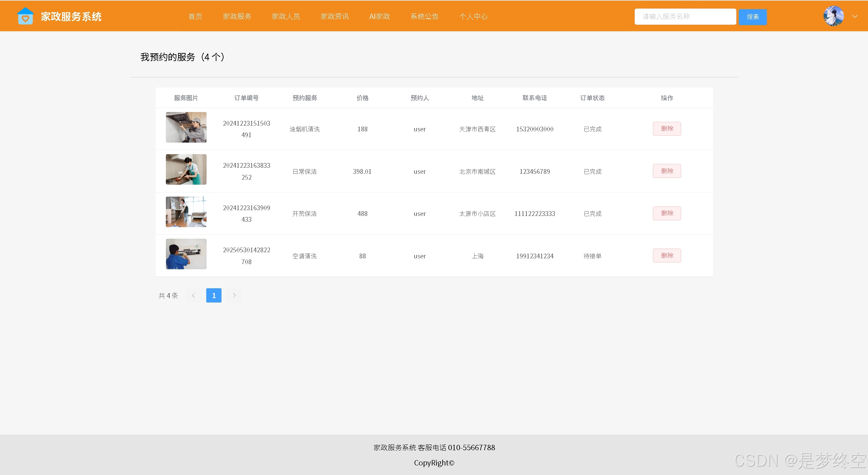This screenshot has width=868, height=475.
Task: Click the house logo icon
Action: tap(25, 16)
